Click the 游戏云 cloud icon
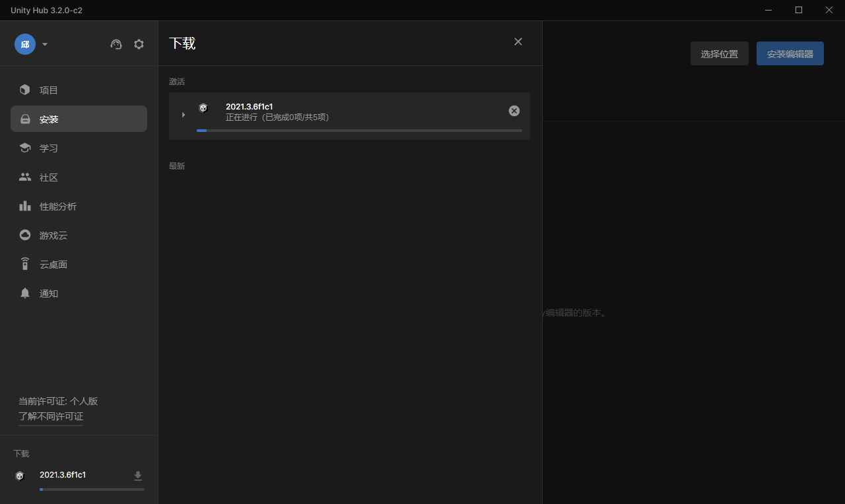Viewport: 845px width, 504px height. [25, 235]
